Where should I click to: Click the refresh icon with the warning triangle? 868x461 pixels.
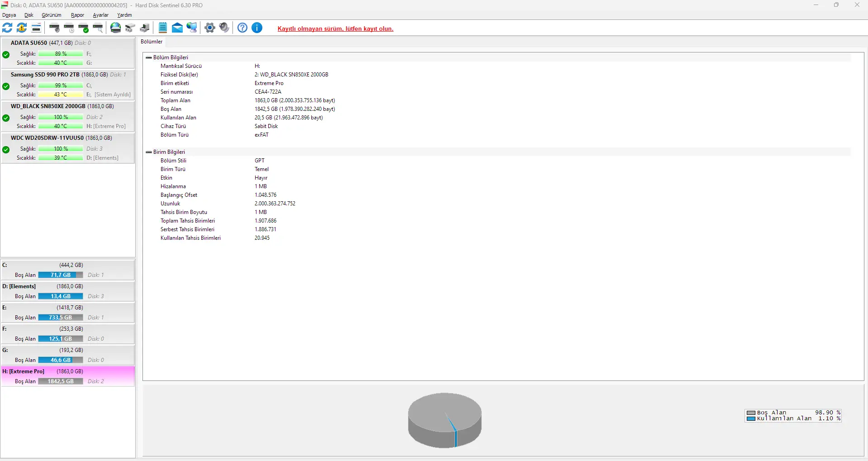[x=22, y=28]
